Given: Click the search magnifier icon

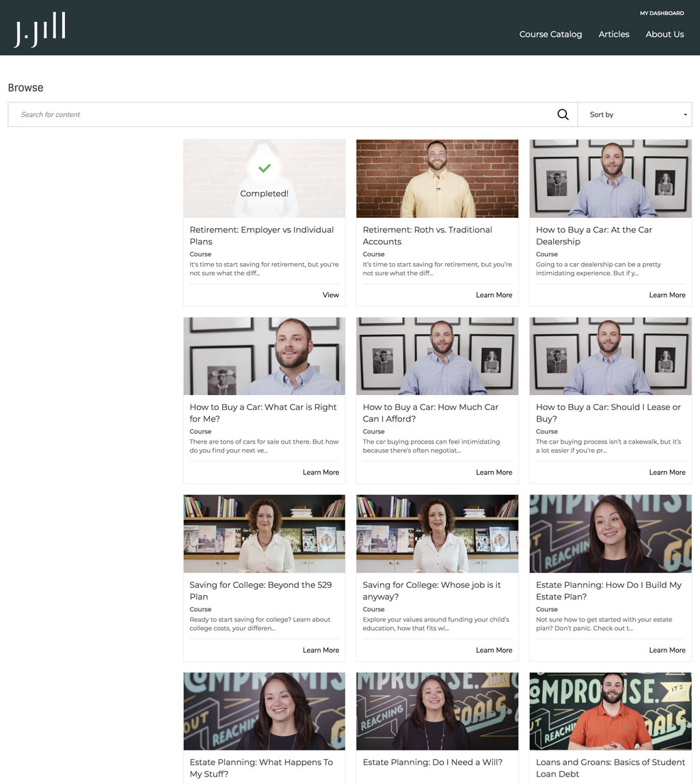Looking at the screenshot, I should click(x=563, y=115).
